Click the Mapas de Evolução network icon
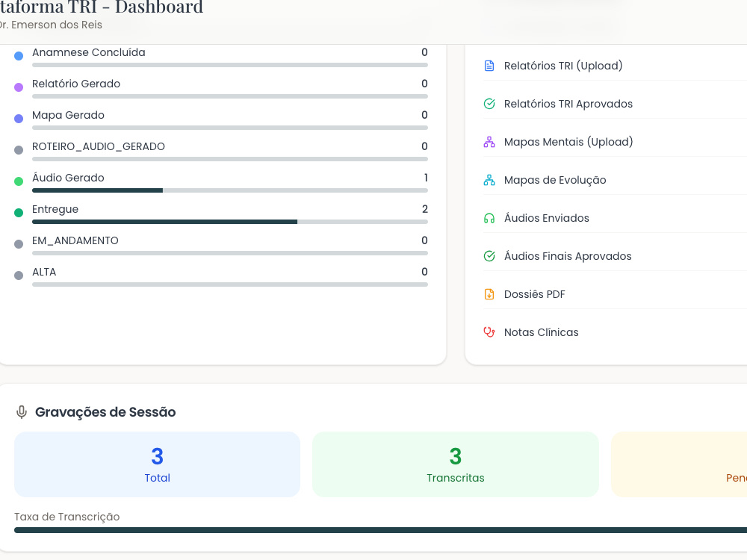This screenshot has width=747, height=560. click(x=489, y=180)
